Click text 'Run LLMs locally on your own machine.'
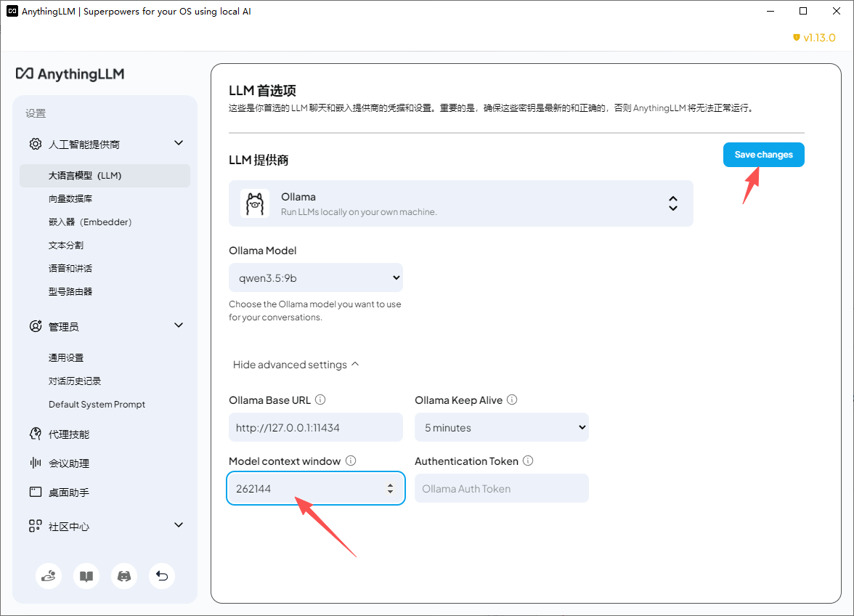 pyautogui.click(x=359, y=212)
